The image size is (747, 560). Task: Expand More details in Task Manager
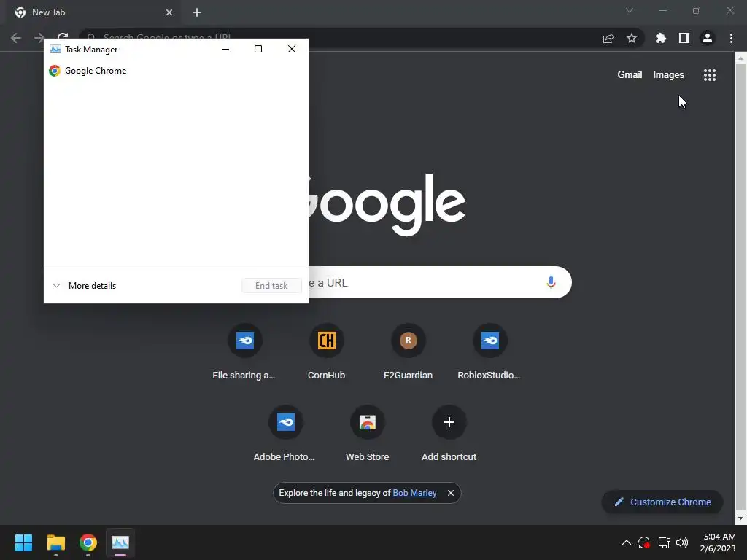click(x=84, y=286)
